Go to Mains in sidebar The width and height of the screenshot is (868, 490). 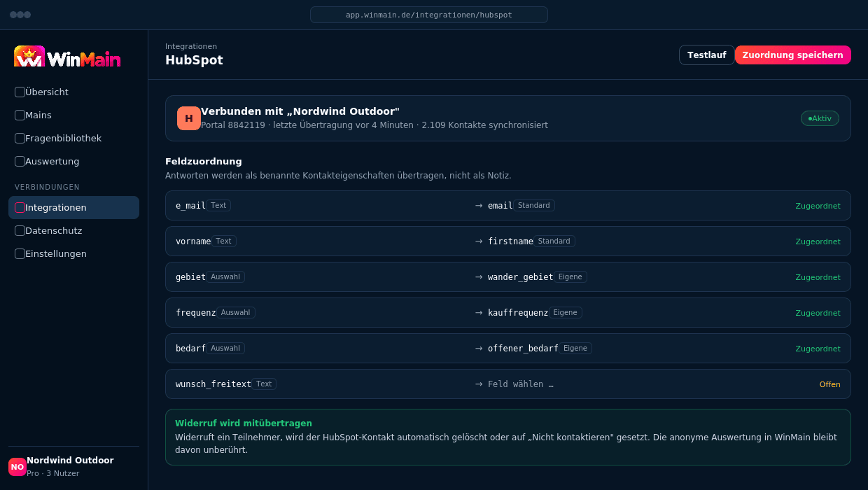tap(73, 115)
